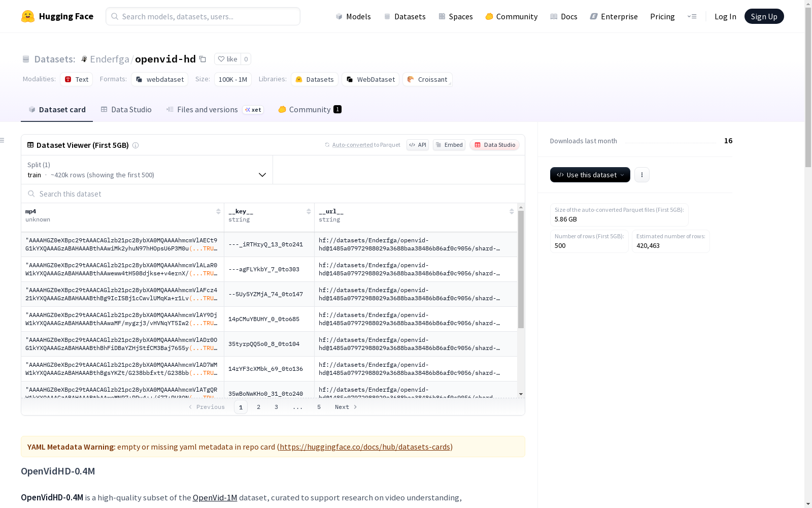Select the Dataset card tab
This screenshot has width=812, height=508.
[57, 109]
